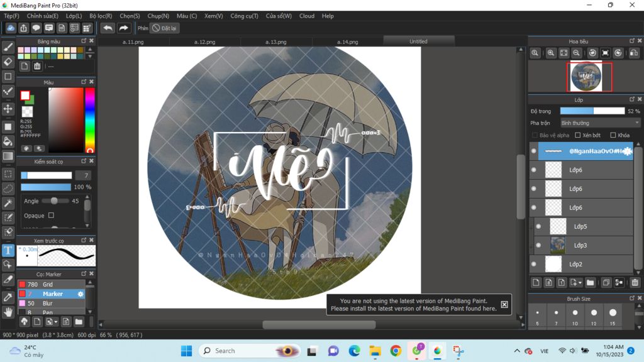644x362 pixels.
Task: Select the Grid brush
Action: click(x=52, y=284)
